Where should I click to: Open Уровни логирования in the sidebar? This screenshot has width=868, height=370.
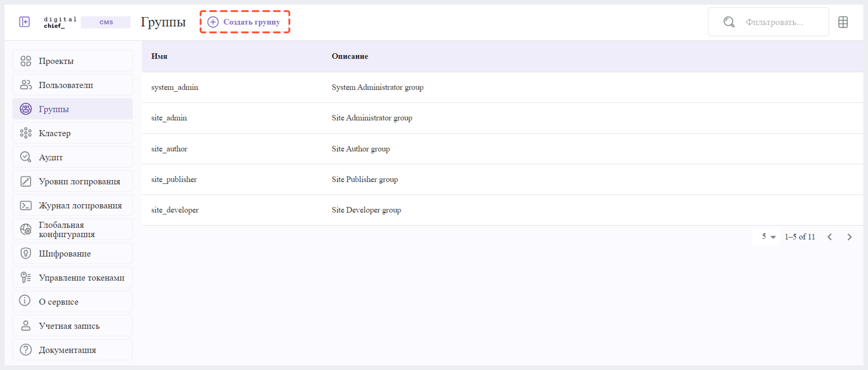point(72,181)
